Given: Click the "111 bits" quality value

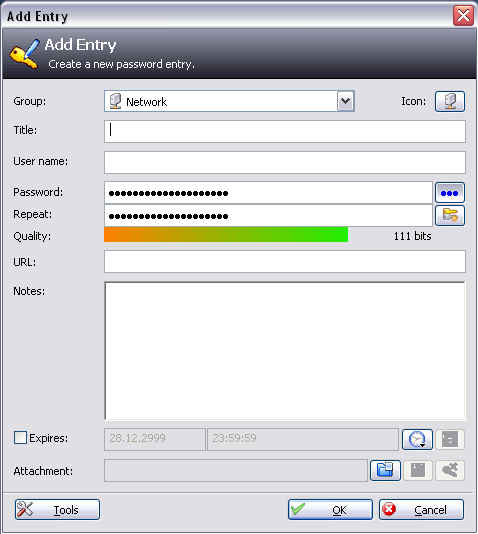Looking at the screenshot, I should [412, 236].
